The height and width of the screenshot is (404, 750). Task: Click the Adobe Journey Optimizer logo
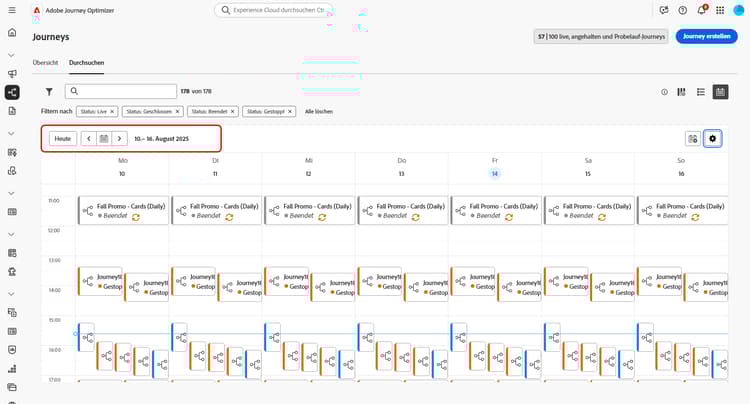[x=36, y=10]
